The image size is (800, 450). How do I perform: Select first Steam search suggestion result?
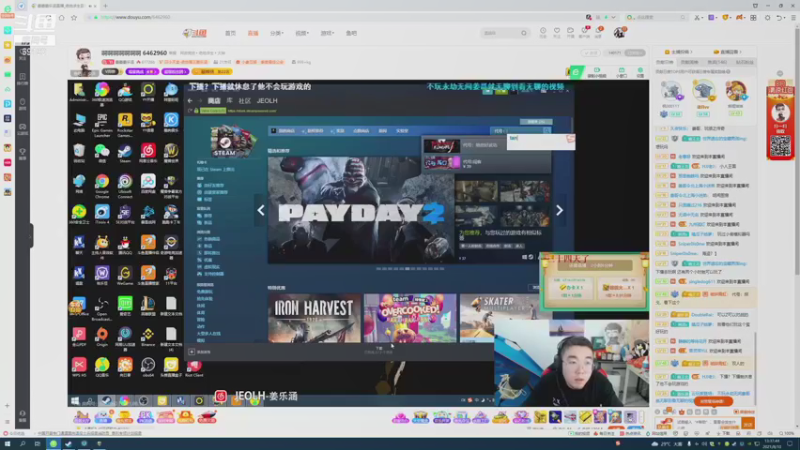pyautogui.click(x=486, y=145)
